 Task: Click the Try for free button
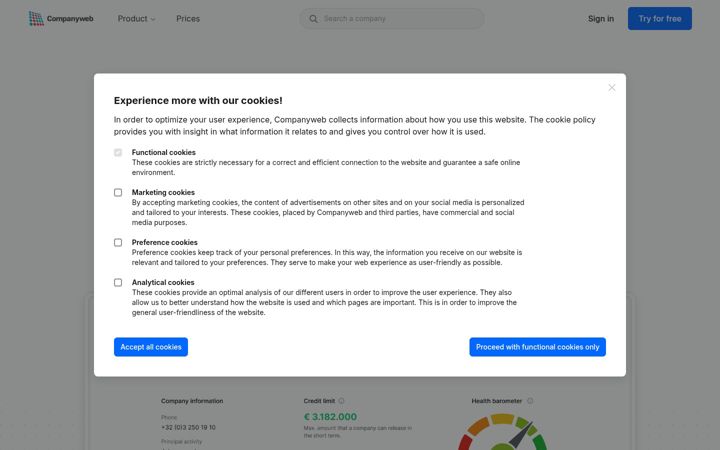click(660, 18)
